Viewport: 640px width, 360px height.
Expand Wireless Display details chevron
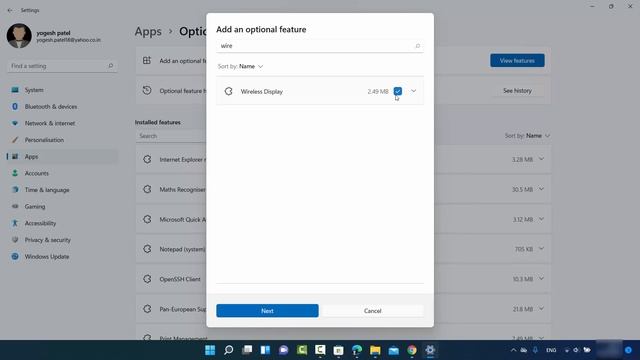point(413,91)
